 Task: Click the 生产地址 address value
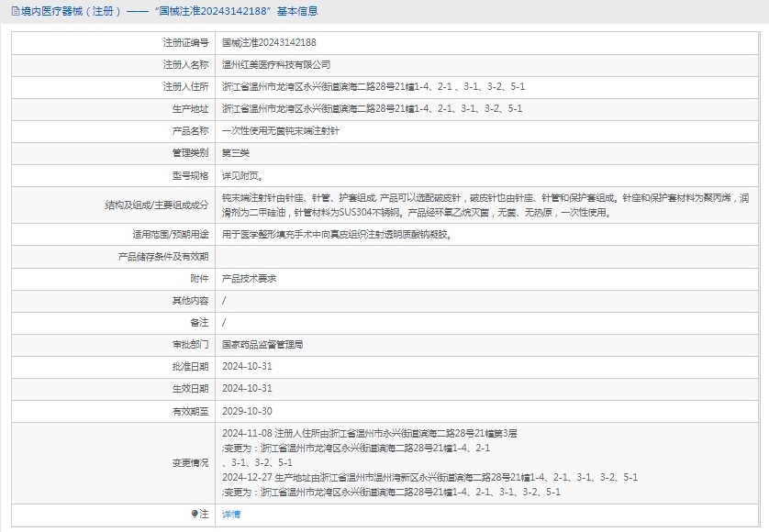point(373,109)
